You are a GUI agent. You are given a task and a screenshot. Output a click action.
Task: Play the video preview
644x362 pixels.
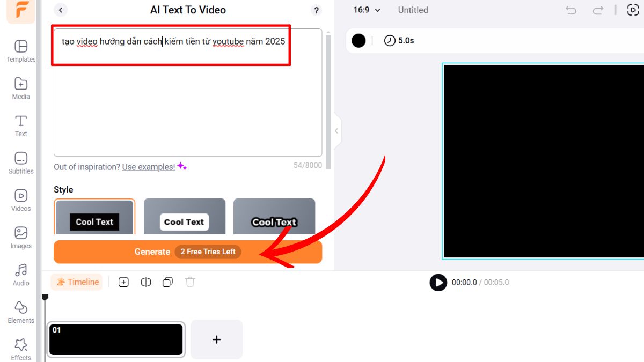438,282
